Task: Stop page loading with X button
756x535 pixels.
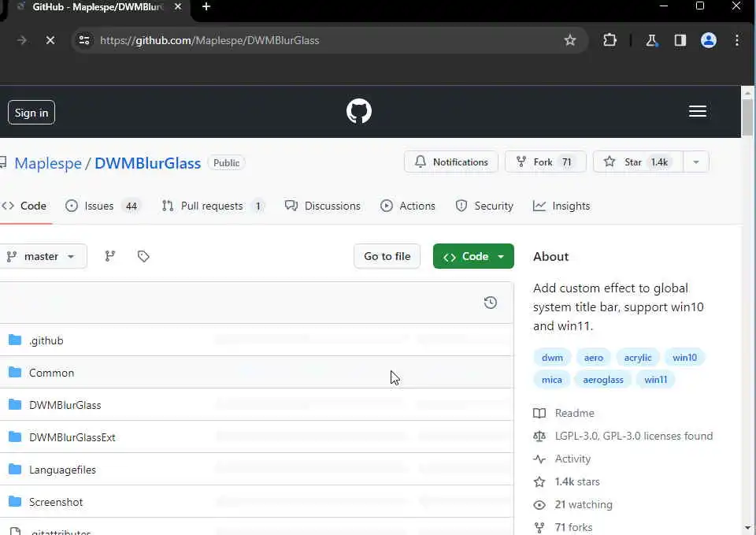Action: point(50,40)
